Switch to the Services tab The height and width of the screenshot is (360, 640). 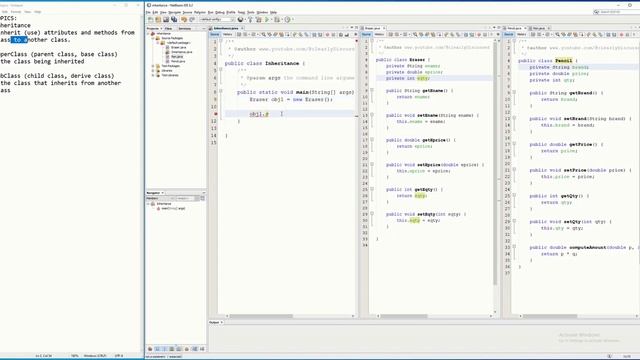click(184, 29)
